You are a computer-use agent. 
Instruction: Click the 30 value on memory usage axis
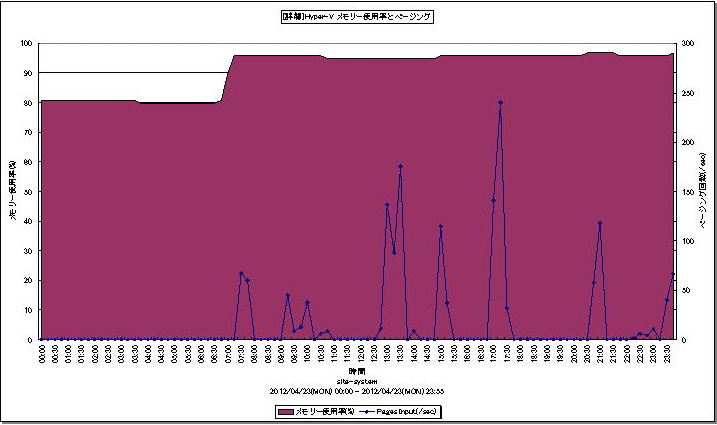28,251
